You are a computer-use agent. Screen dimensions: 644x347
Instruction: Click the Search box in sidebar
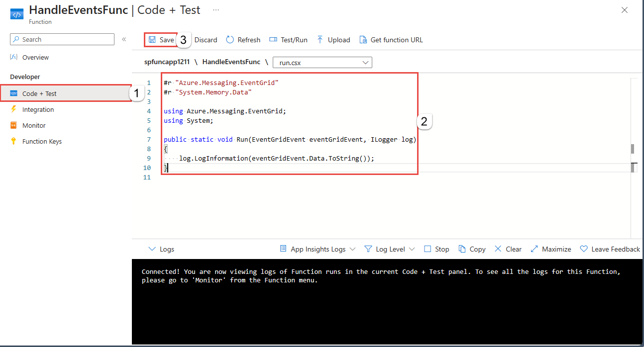[62, 39]
